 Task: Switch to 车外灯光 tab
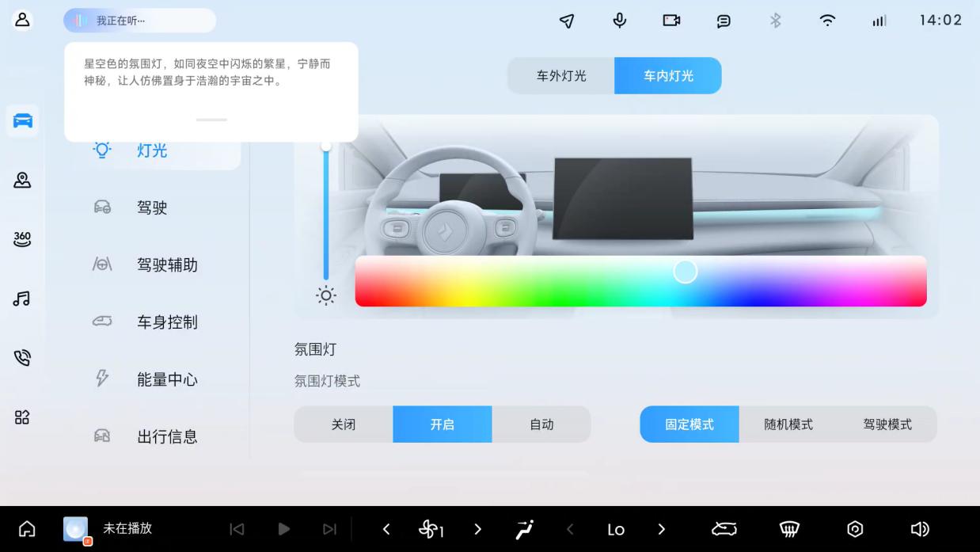click(561, 76)
